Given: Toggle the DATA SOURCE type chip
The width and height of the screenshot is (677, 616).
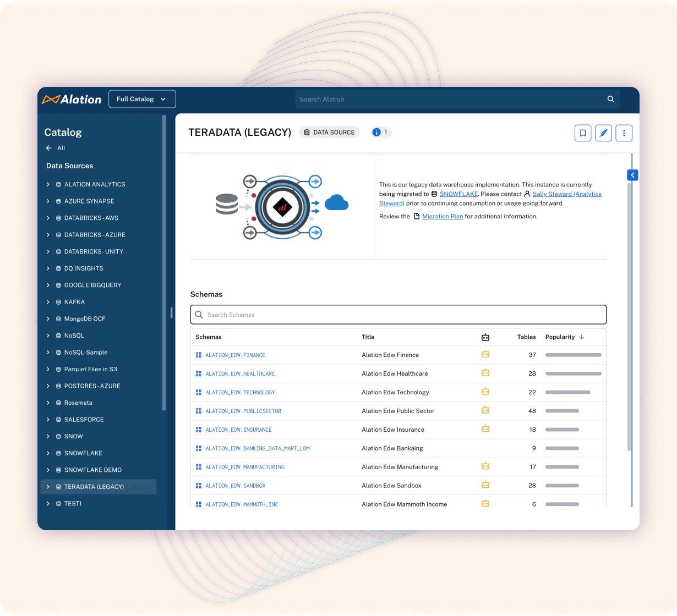Looking at the screenshot, I should click(329, 132).
